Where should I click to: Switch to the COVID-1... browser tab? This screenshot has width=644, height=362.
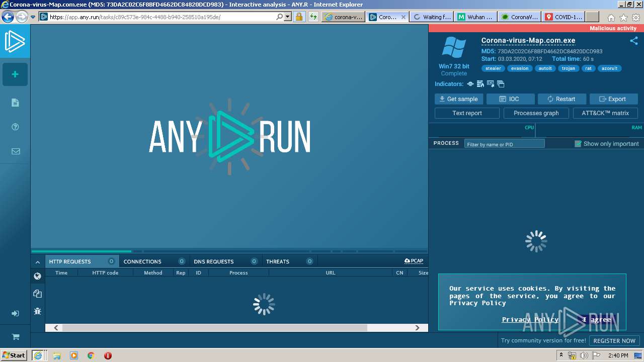(564, 17)
